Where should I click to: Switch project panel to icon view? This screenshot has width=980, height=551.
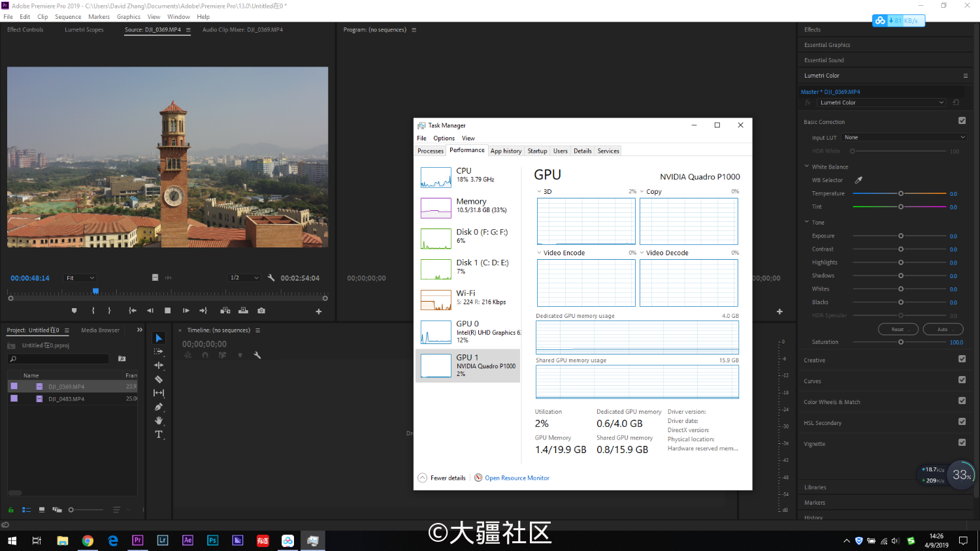[x=42, y=510]
